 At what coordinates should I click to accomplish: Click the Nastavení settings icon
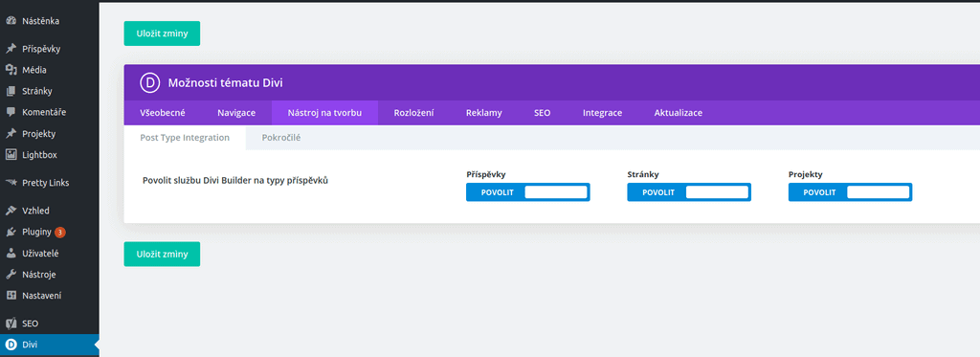click(x=11, y=295)
